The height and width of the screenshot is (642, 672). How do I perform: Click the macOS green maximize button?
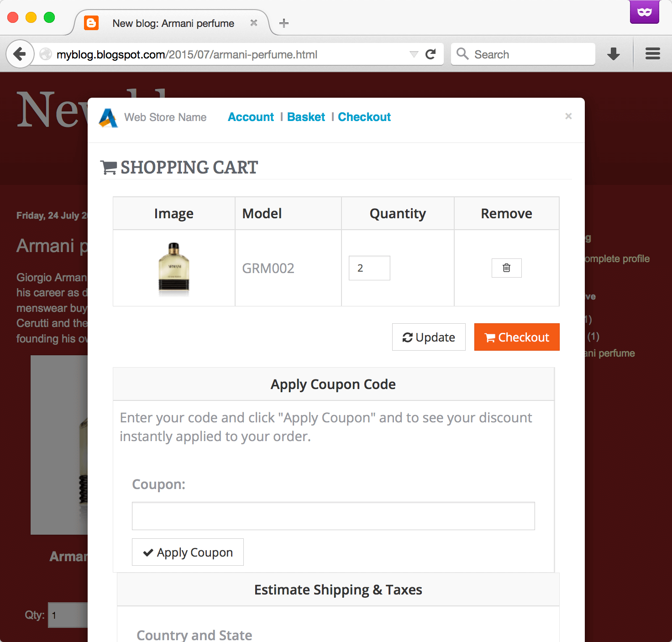tap(49, 17)
